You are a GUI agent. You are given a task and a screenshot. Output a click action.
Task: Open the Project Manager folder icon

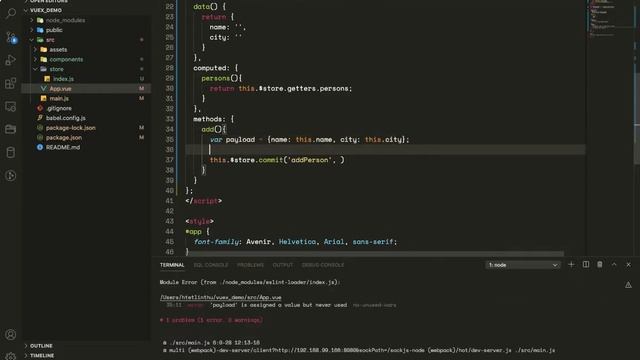pyautogui.click(x=11, y=129)
